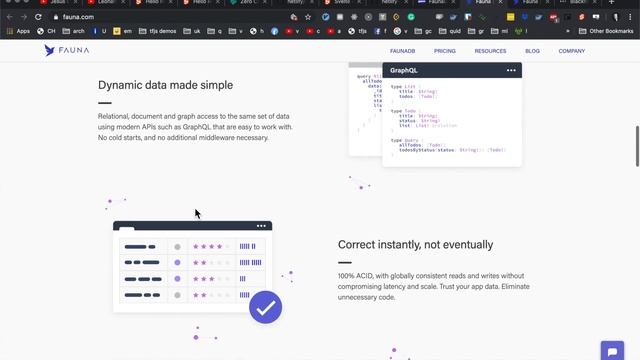
Task: Open the 'ml' bookmark folder
Action: click(500, 31)
